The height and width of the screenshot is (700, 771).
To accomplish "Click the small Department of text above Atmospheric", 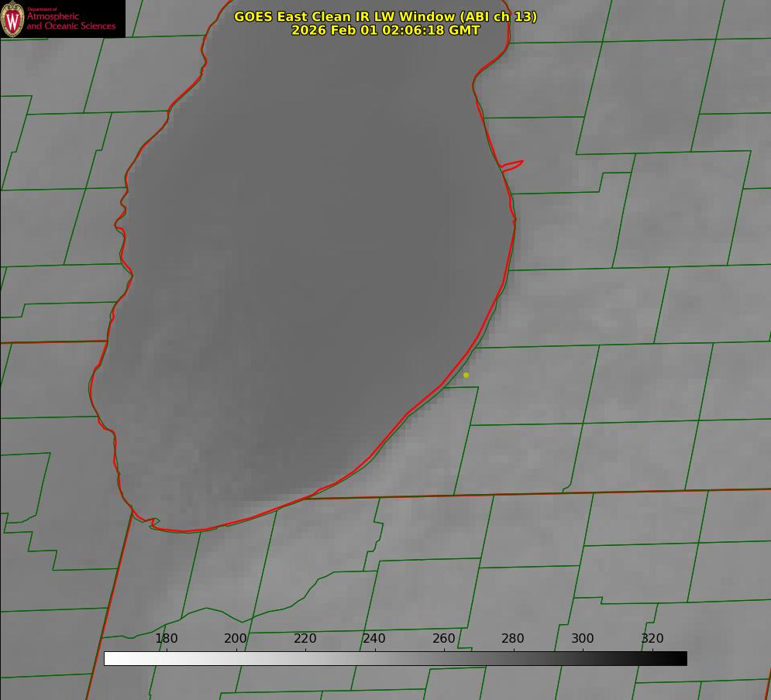I will 42,9.
